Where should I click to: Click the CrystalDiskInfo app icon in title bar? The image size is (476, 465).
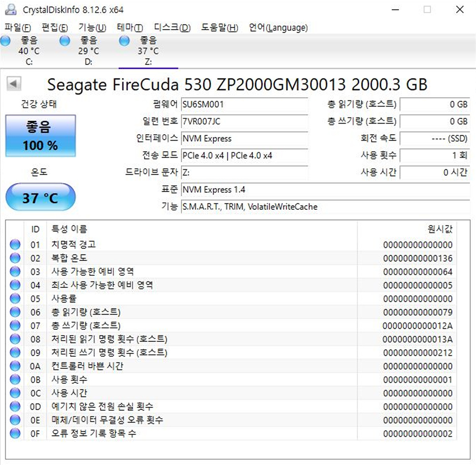11,9
